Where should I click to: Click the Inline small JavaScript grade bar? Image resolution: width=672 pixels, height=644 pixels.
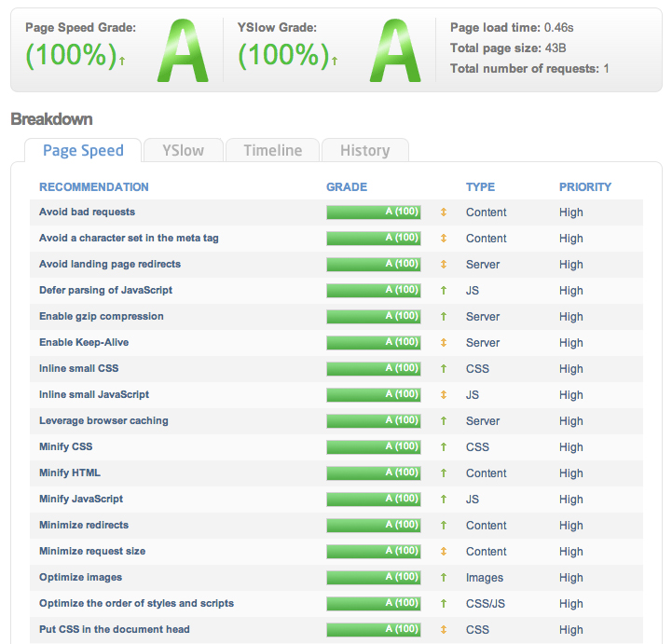click(373, 395)
